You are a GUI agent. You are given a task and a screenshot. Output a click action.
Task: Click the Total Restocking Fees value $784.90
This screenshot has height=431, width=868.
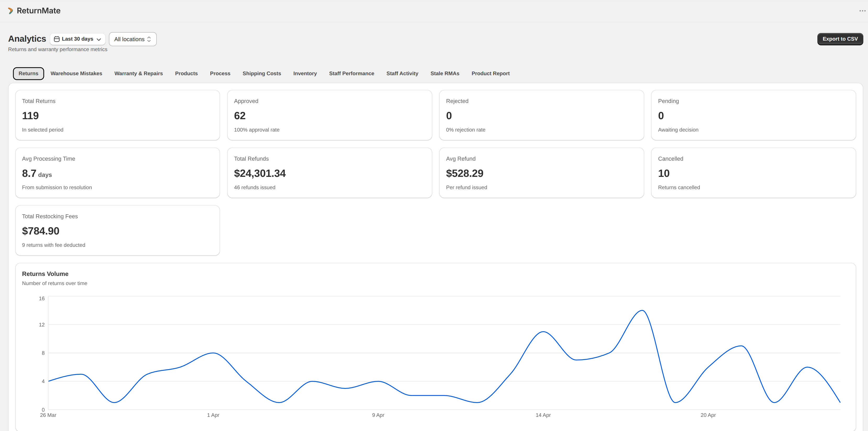coord(41,231)
